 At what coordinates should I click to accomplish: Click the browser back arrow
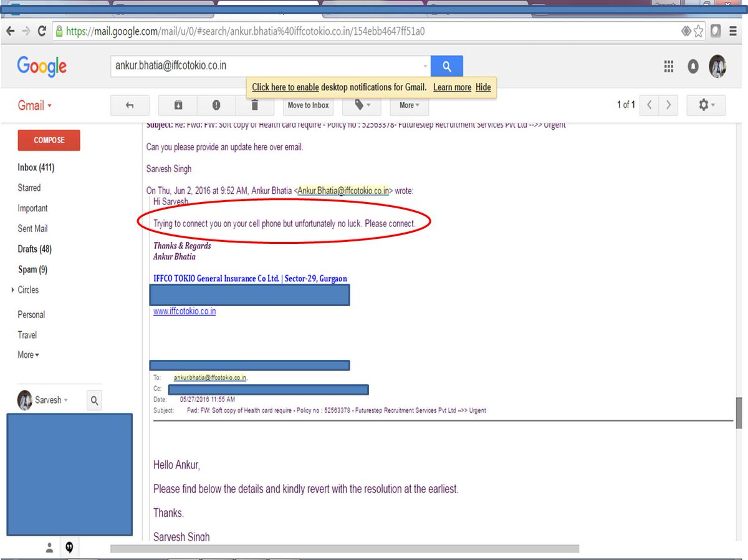click(10, 31)
